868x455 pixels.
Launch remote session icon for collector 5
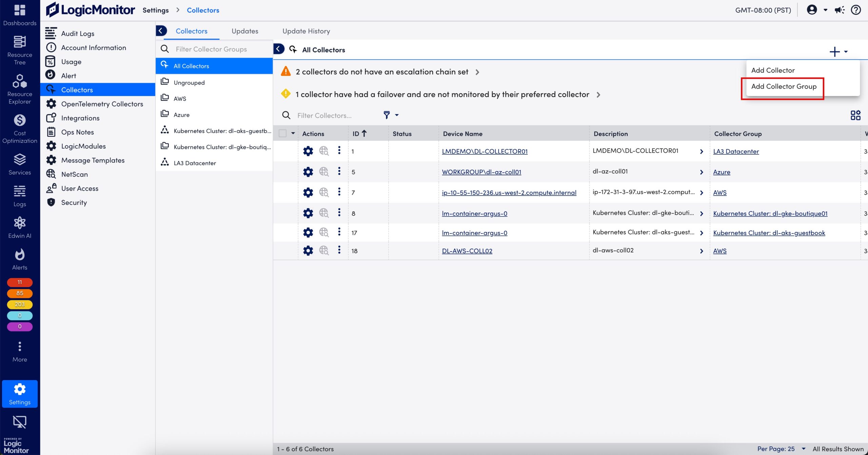tap(323, 172)
